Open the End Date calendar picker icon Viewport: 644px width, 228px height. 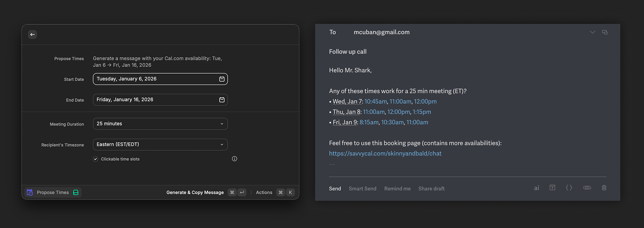coord(222,100)
